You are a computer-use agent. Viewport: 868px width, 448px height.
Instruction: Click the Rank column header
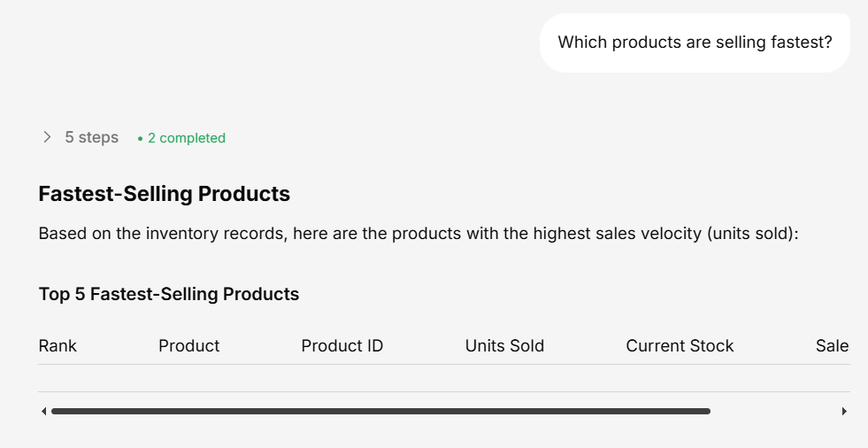pos(58,346)
